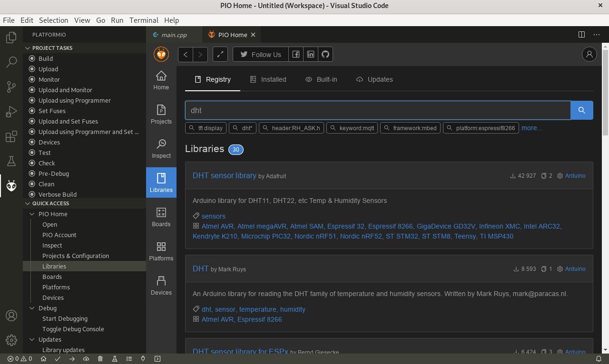Open the Manage gear in activity bar
Image resolution: width=609 pixels, height=364 pixels.
pos(11,340)
